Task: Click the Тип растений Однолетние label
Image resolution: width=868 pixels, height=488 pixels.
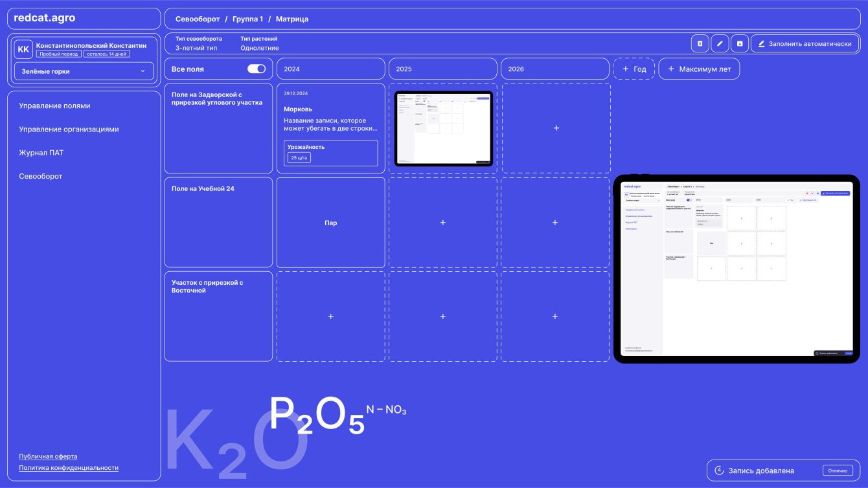Action: point(260,43)
